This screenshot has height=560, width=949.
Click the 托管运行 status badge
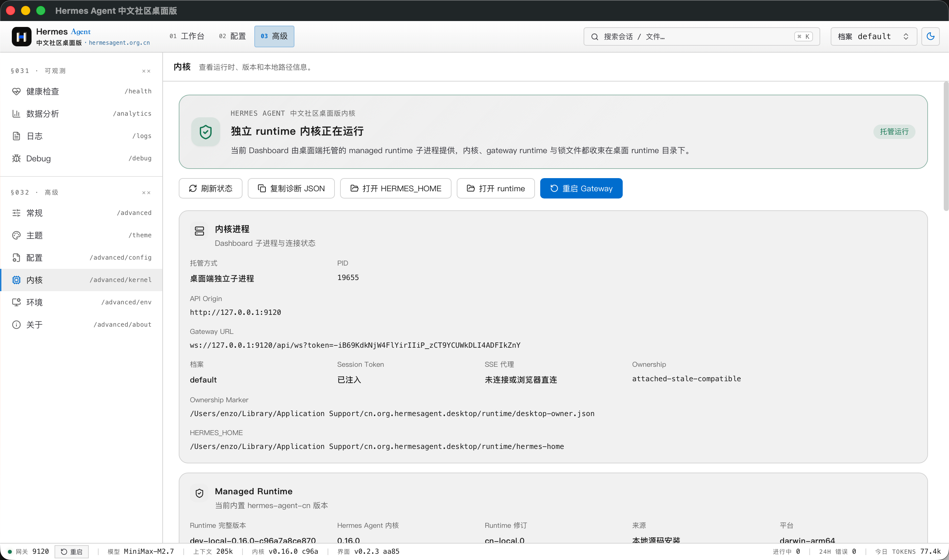tap(894, 131)
